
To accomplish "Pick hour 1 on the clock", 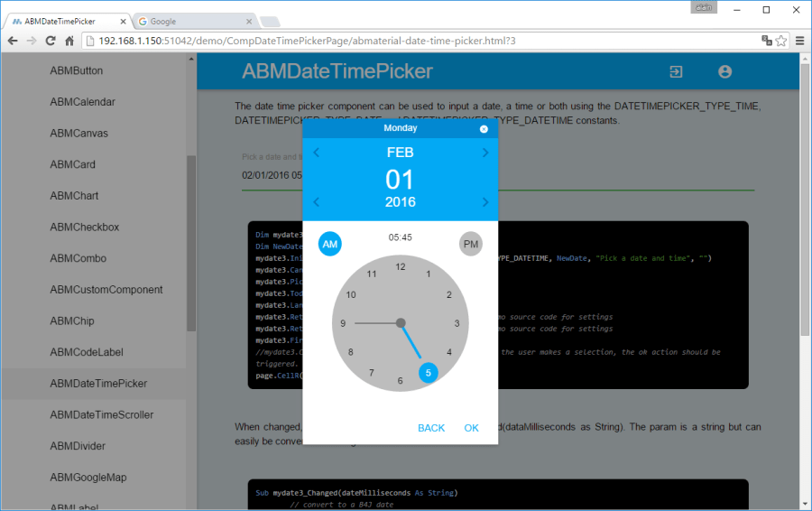I will 429,274.
